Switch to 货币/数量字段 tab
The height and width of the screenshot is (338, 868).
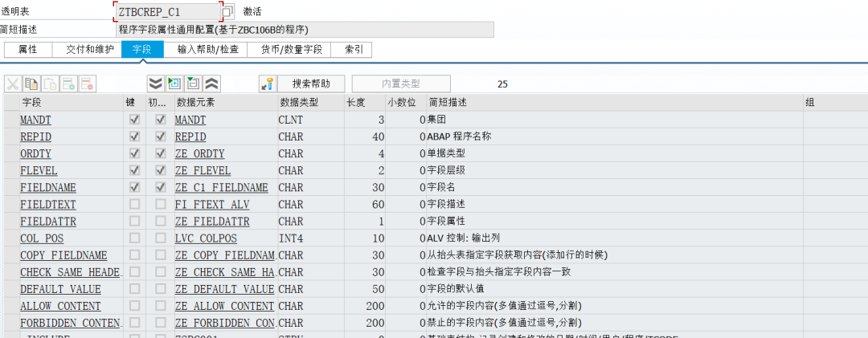pos(289,49)
